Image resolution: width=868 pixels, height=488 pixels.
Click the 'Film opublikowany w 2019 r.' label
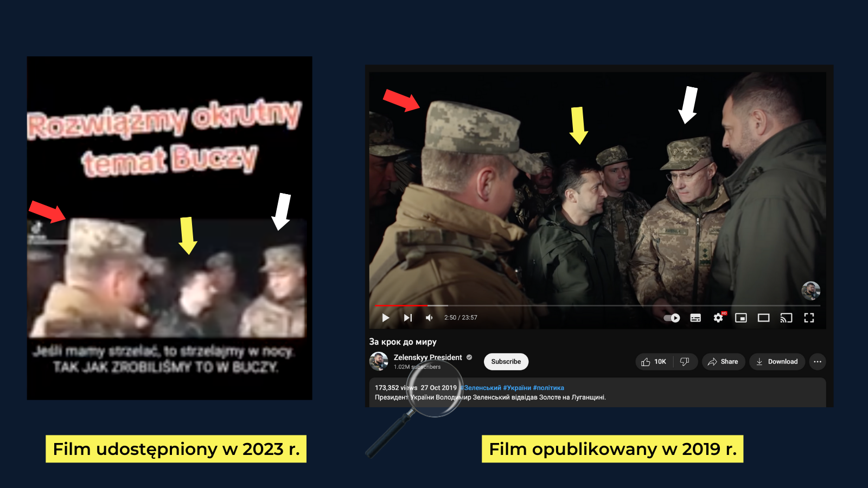click(x=612, y=449)
